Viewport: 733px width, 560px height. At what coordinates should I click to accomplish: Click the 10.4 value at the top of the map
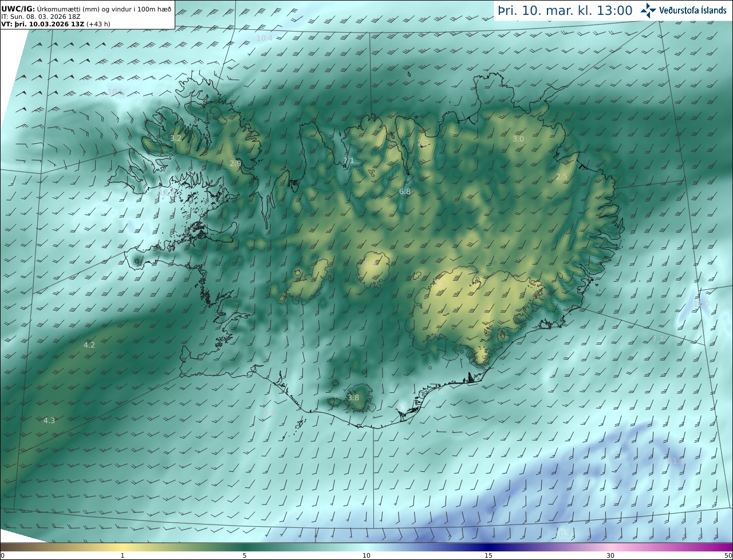264,38
